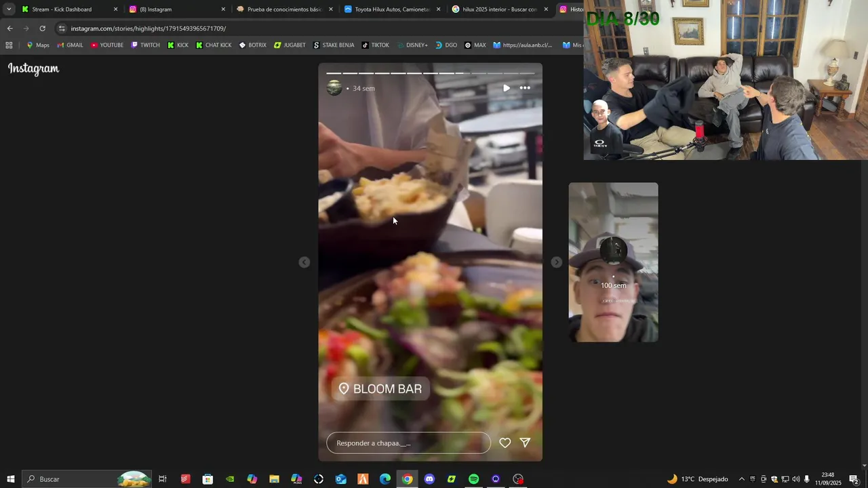The height and width of the screenshot is (488, 868).
Task: Open the KICK bookmark
Action: point(178,45)
